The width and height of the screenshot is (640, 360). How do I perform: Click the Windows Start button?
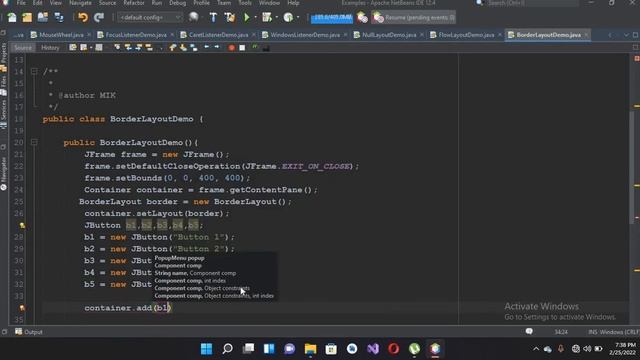pyautogui.click(x=207, y=349)
